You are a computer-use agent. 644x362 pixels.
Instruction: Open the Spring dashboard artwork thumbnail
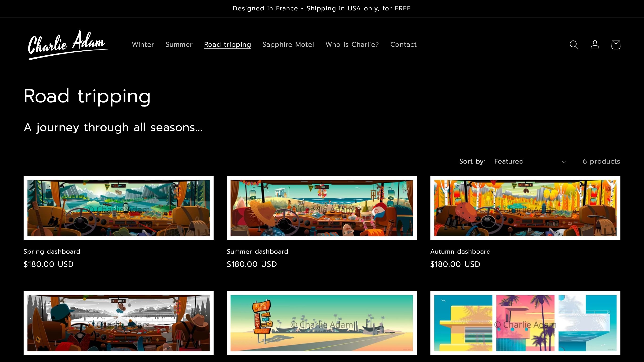pos(119,208)
